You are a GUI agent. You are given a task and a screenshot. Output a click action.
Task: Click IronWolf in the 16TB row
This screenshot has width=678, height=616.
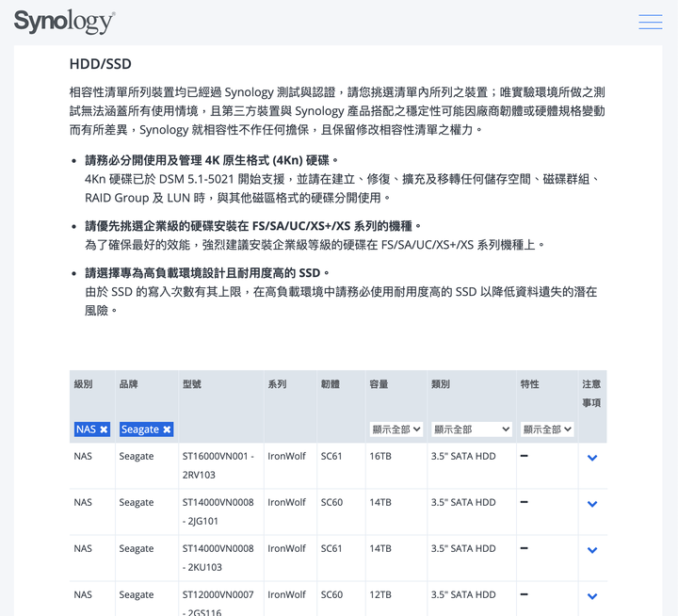286,457
